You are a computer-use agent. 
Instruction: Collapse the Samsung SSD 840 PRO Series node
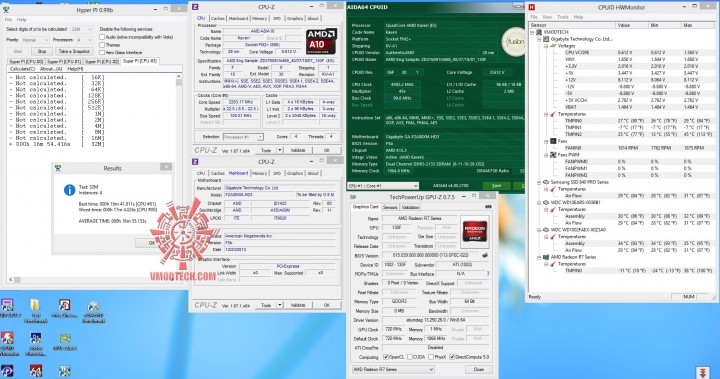click(539, 182)
